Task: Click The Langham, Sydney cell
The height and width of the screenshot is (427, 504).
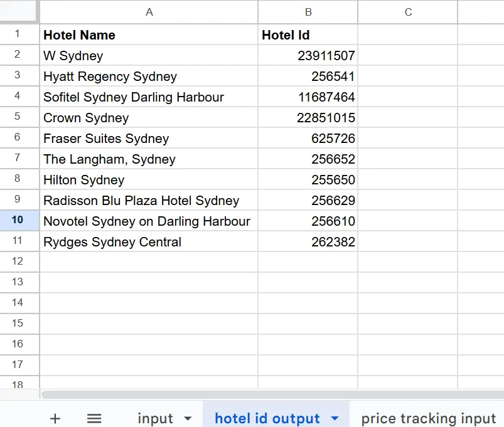Action: pos(149,159)
